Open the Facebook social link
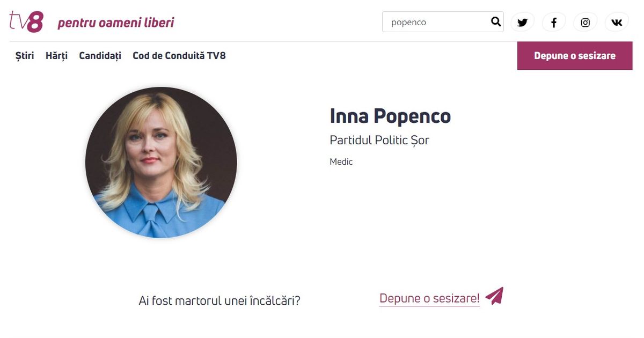The width and height of the screenshot is (644, 338). 554,22
